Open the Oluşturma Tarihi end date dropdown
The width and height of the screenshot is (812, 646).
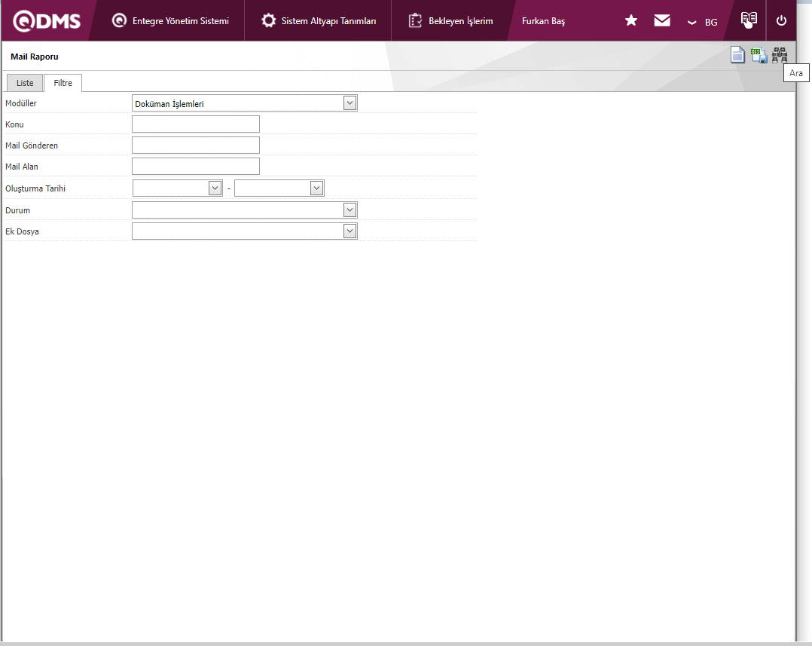pos(317,188)
